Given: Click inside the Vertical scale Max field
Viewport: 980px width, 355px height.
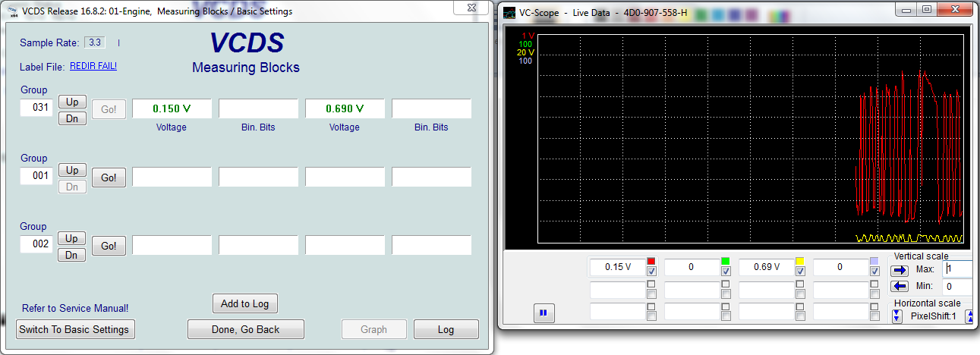Looking at the screenshot, I should pyautogui.click(x=957, y=269).
